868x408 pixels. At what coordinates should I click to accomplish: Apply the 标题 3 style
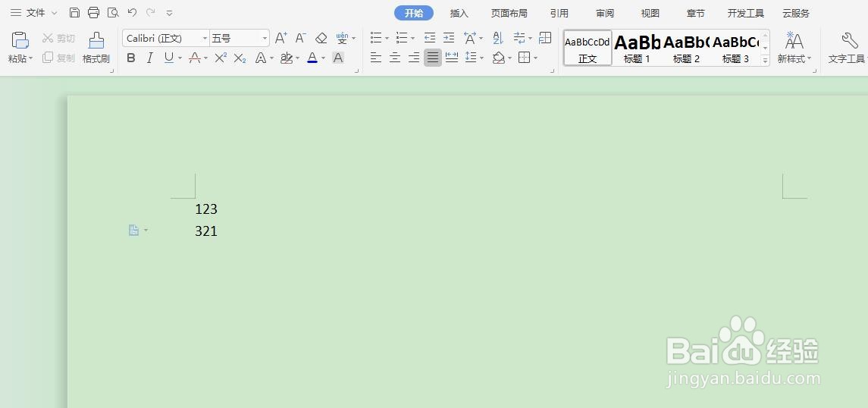[x=735, y=48]
